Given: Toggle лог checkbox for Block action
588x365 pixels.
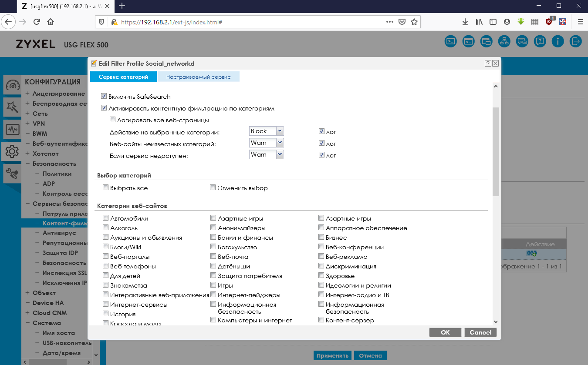Looking at the screenshot, I should pyautogui.click(x=321, y=131).
